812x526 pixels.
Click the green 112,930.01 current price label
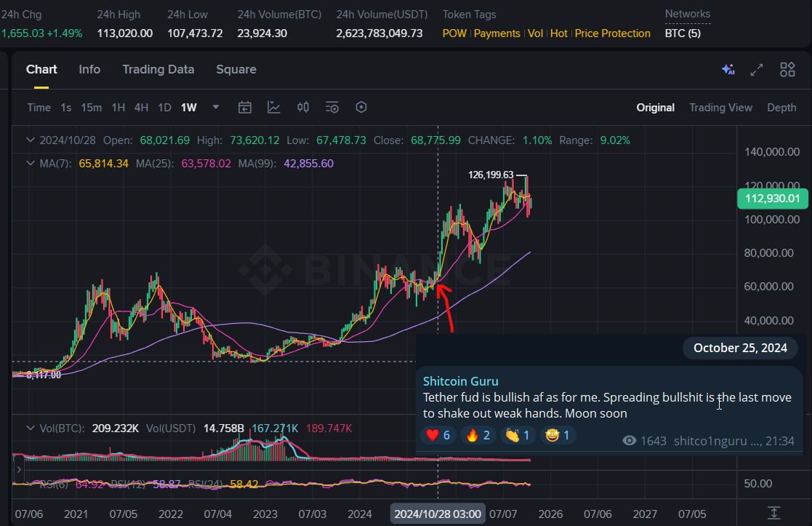[773, 199]
